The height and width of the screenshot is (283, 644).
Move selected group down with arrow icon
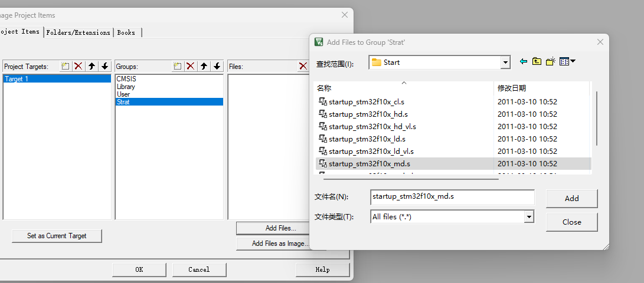tap(217, 66)
